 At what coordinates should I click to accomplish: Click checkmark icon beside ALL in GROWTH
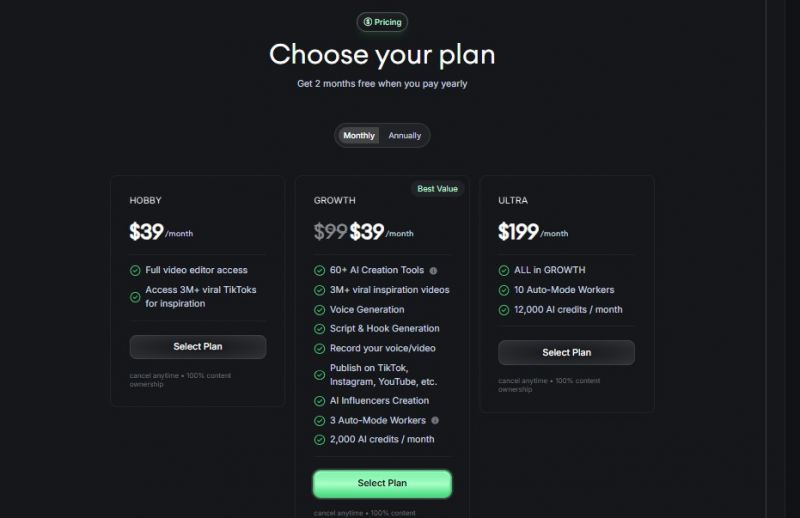[504, 270]
